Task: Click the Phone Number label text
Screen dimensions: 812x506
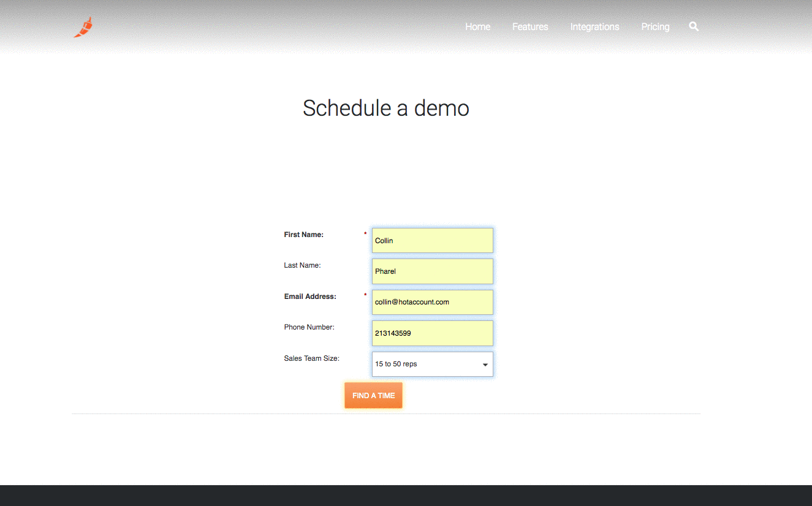Action: 309,327
